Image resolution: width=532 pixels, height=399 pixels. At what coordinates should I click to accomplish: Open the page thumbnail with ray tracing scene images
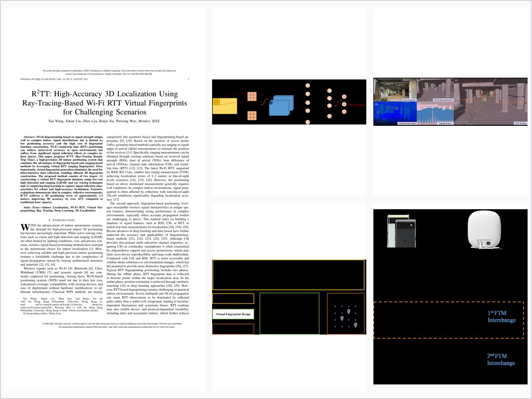coord(450,102)
